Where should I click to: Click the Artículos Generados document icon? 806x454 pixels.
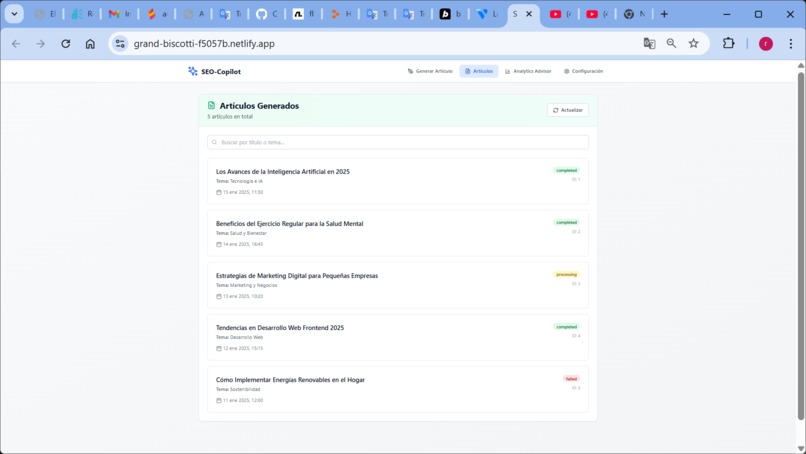(211, 105)
